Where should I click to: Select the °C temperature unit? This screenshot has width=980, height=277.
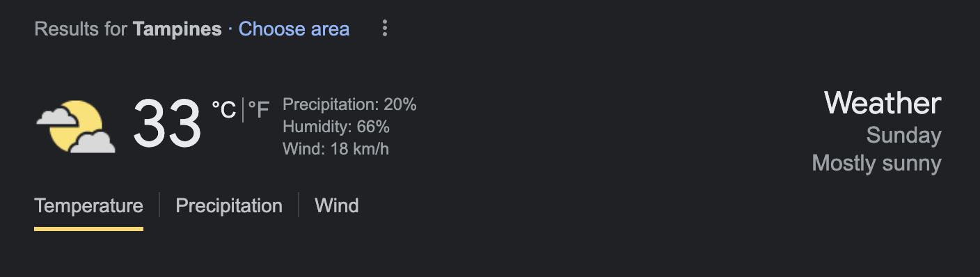click(224, 110)
